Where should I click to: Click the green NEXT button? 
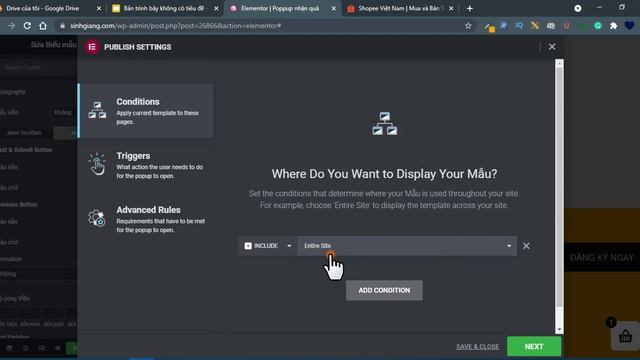(534, 347)
